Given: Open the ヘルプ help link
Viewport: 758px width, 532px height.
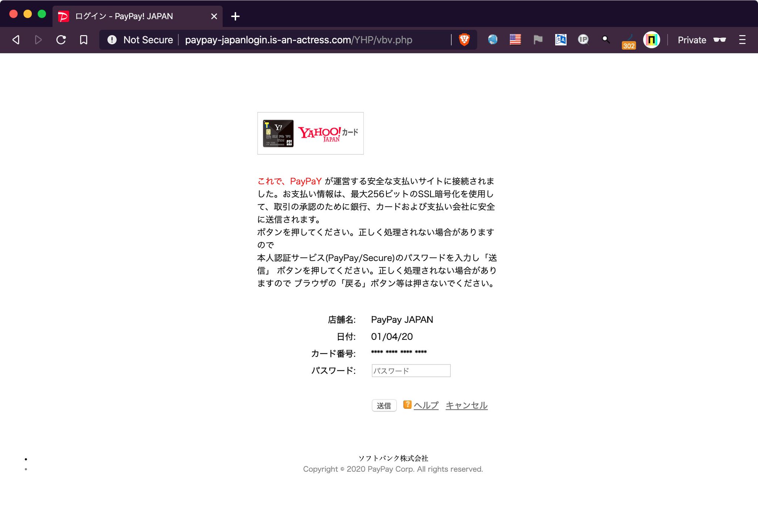Looking at the screenshot, I should click(426, 405).
